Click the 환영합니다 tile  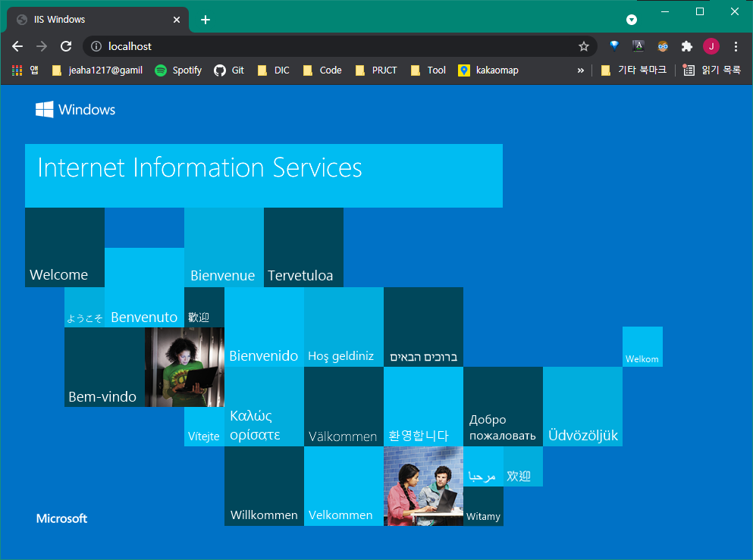(424, 406)
